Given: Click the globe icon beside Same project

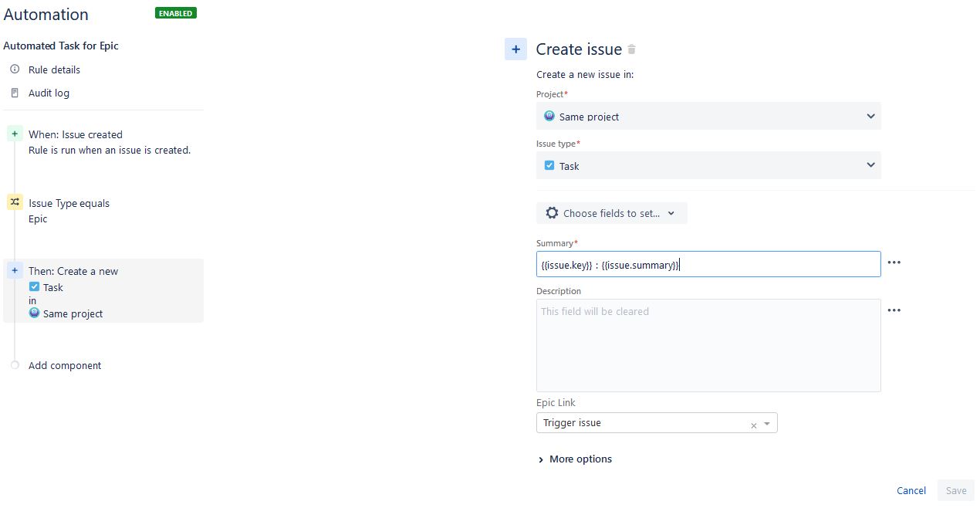Looking at the screenshot, I should click(549, 116).
